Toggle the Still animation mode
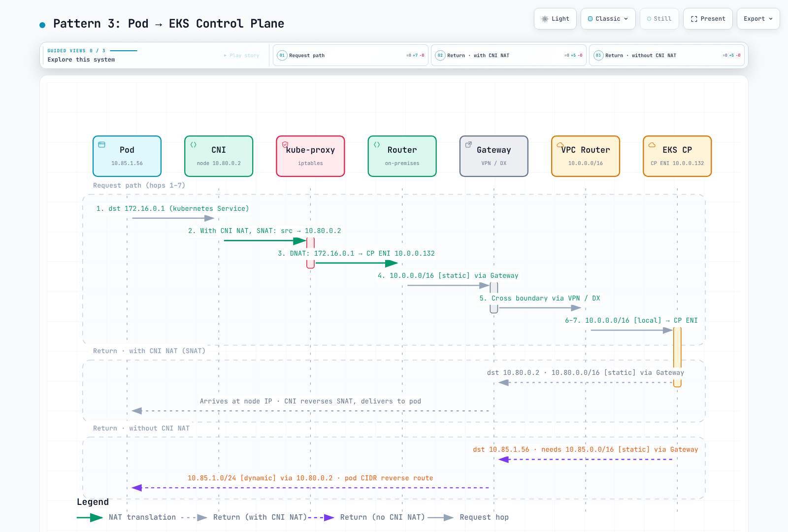The height and width of the screenshot is (532, 788). tap(659, 19)
